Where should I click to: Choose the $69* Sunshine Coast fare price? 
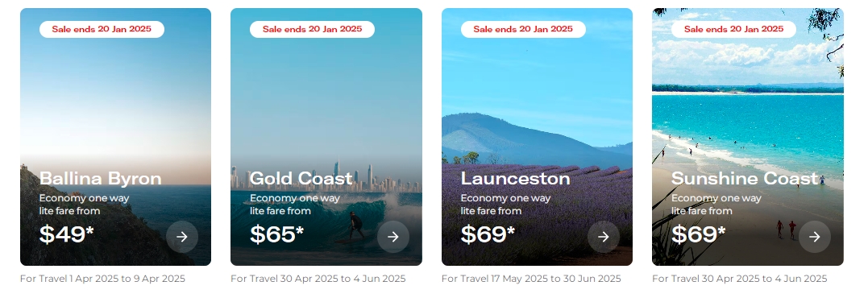[699, 234]
